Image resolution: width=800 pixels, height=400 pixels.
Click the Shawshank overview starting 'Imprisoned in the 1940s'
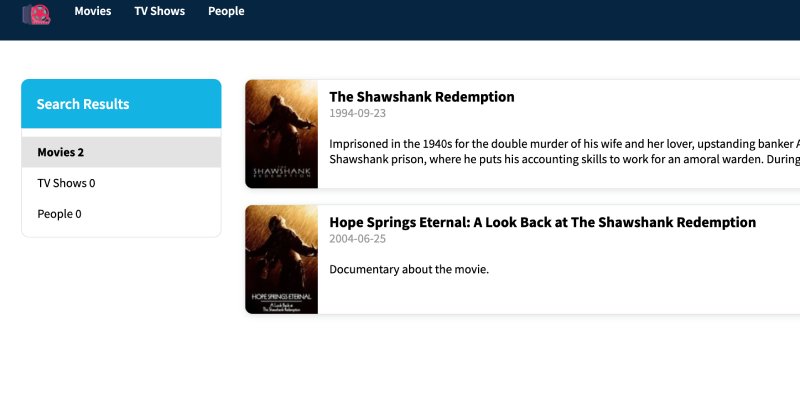564,152
